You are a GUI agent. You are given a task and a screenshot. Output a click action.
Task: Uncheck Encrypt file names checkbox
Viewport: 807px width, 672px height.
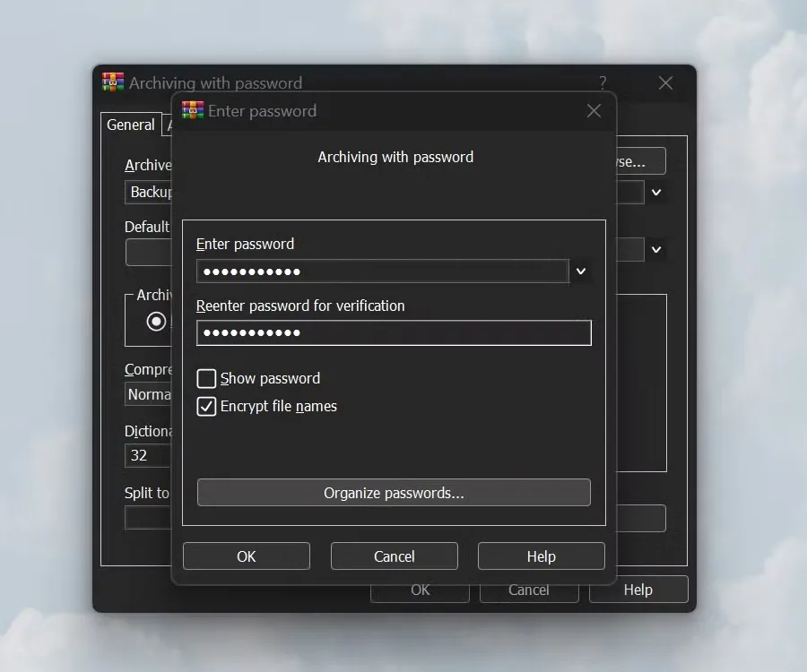(x=206, y=406)
